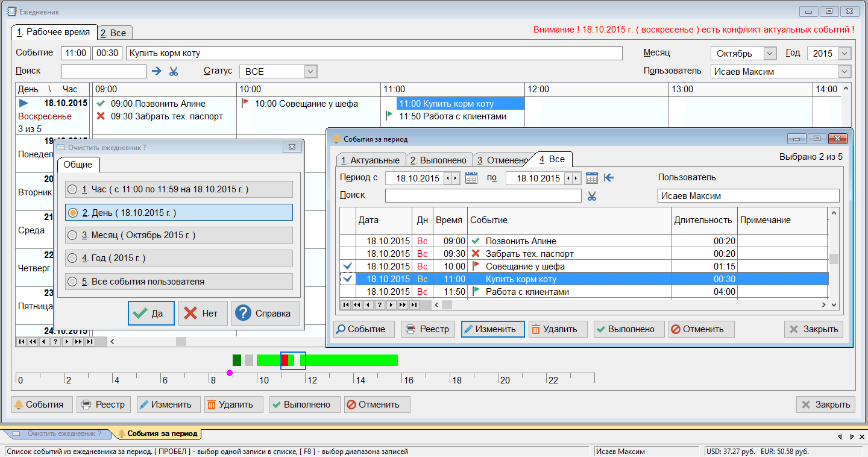Open calendar picker for period start date
The width and height of the screenshot is (868, 457).
(x=471, y=178)
